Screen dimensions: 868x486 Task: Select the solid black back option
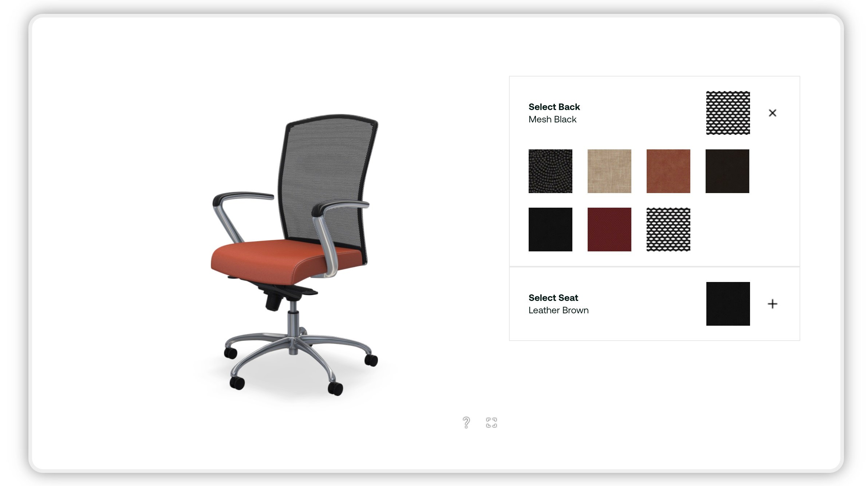tap(550, 229)
